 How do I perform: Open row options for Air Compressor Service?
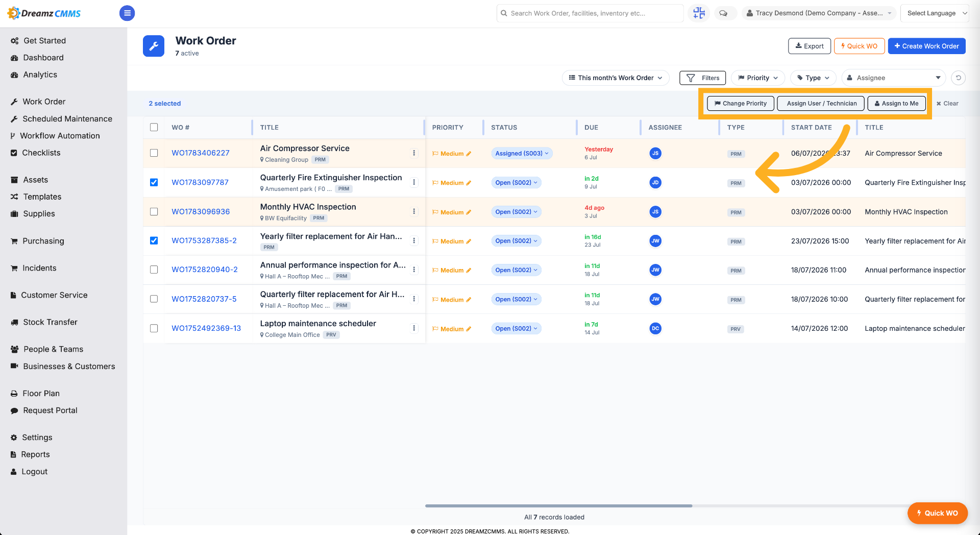click(414, 153)
